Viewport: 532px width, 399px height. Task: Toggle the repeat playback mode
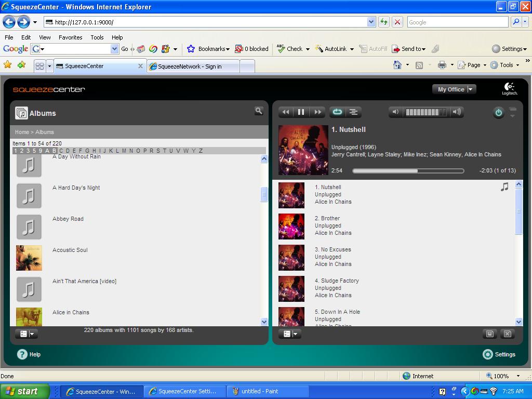click(x=337, y=112)
